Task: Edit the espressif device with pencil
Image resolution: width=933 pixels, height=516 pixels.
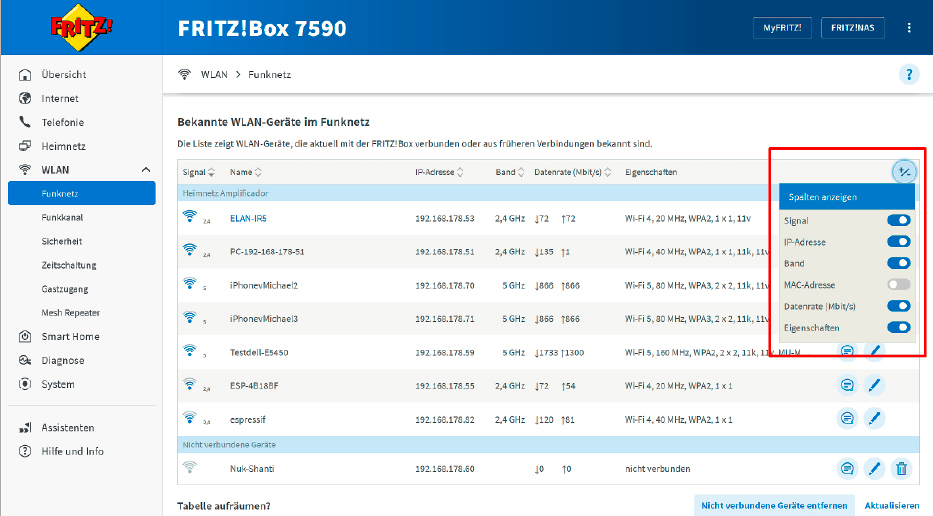Action: [x=874, y=418]
